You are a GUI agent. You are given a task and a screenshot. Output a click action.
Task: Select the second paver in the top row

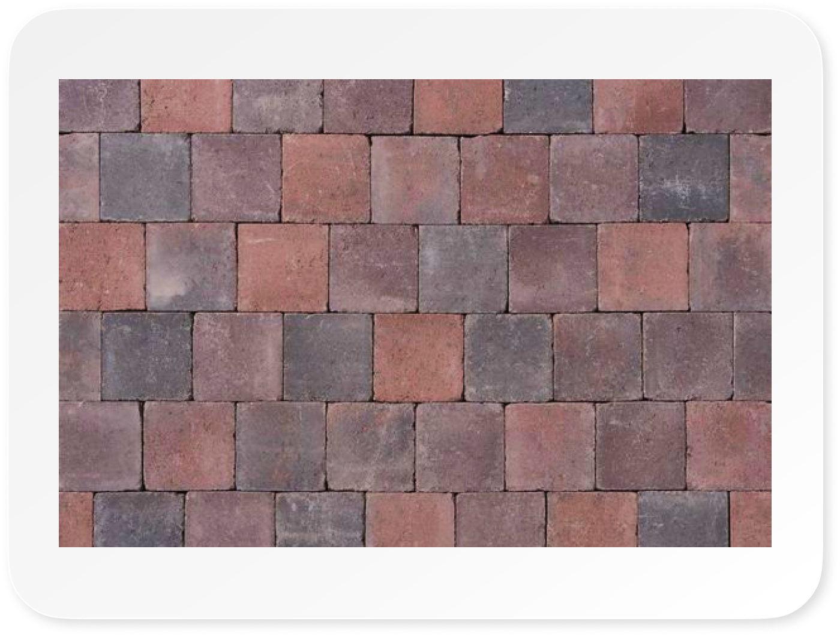click(187, 106)
